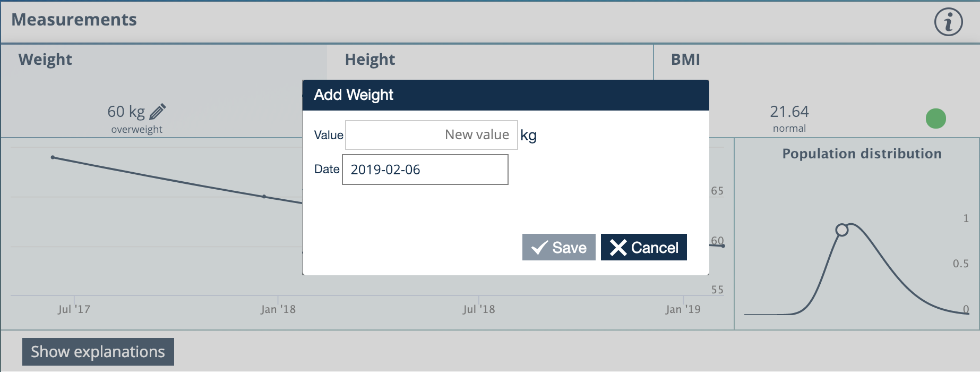
Task: Click the Jan '19 axis label on the chart
Action: (682, 308)
